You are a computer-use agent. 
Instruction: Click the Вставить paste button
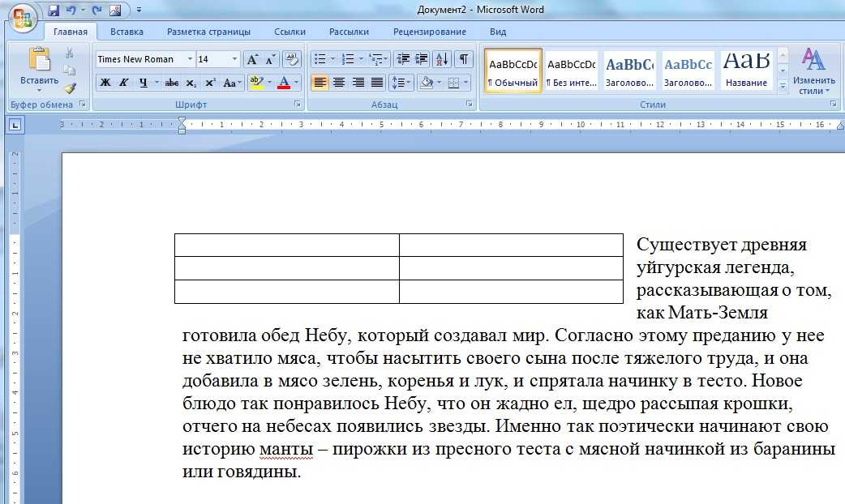(40, 68)
